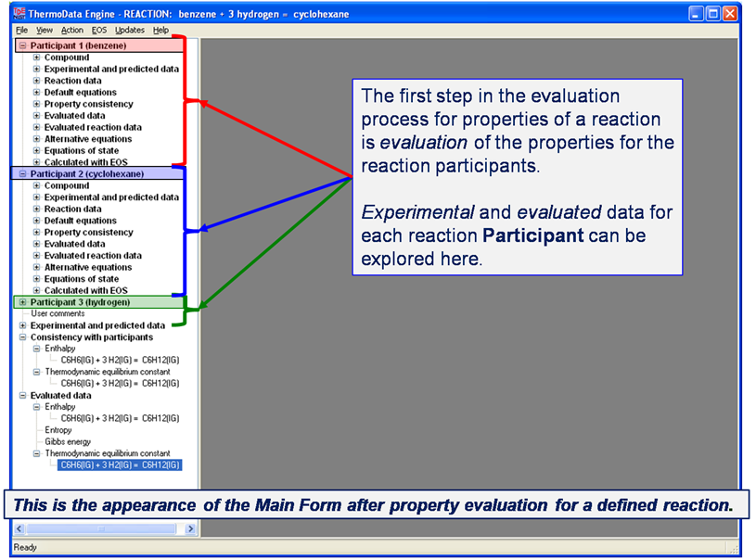Expand the Participant 3 (hydrogen) node
The height and width of the screenshot is (559, 756).
pos(23,302)
